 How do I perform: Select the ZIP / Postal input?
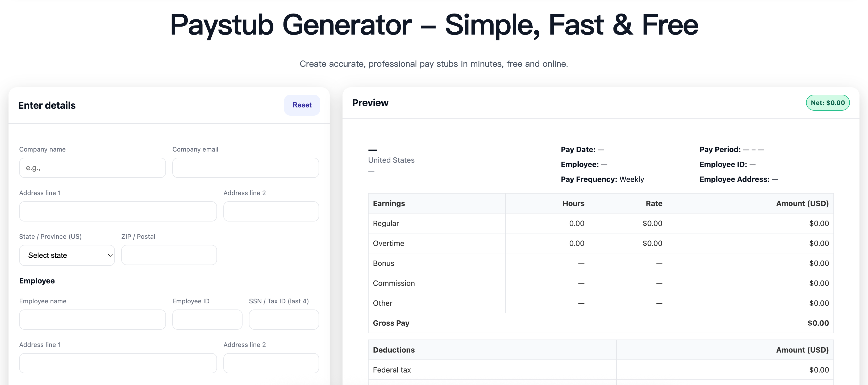click(169, 255)
